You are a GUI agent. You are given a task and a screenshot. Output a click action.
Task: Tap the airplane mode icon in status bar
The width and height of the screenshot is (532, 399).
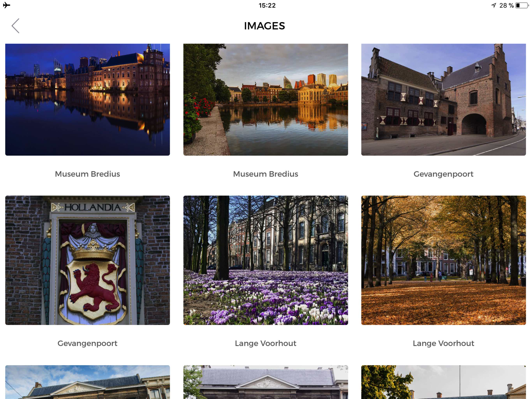coord(7,5)
